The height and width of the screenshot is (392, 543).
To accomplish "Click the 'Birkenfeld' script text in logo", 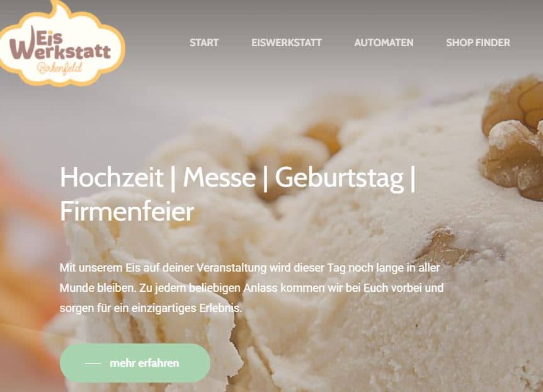I will [60, 67].
